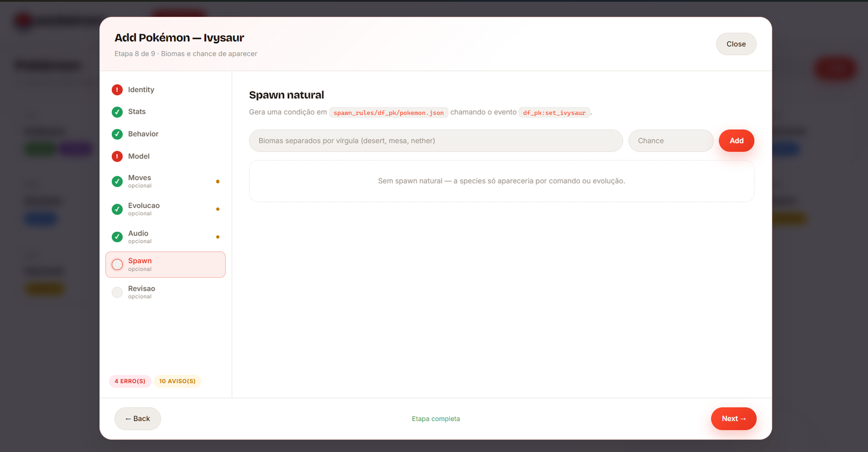Focus the biomes input field

[x=436, y=141]
